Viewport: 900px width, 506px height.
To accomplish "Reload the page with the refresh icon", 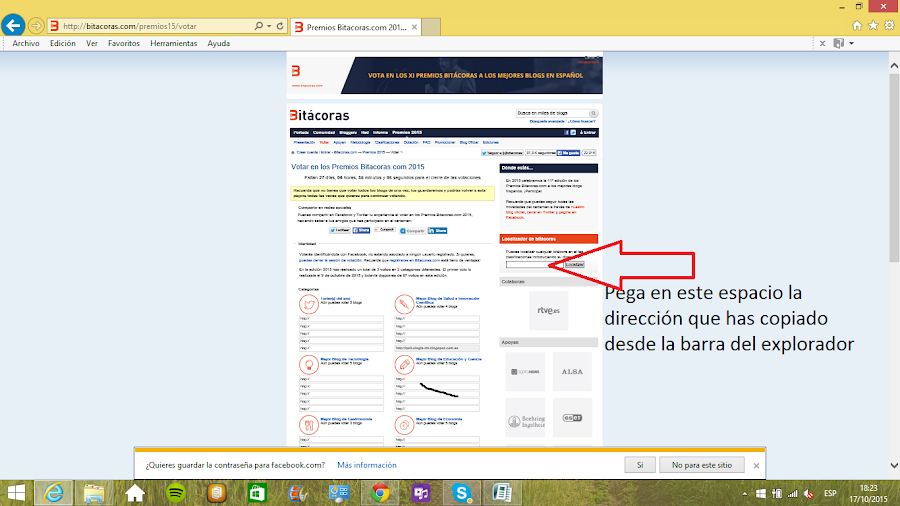I will pos(280,26).
